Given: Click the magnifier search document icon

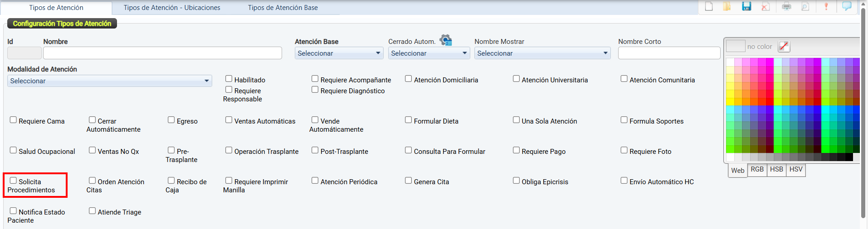Looking at the screenshot, I should 805,6.
